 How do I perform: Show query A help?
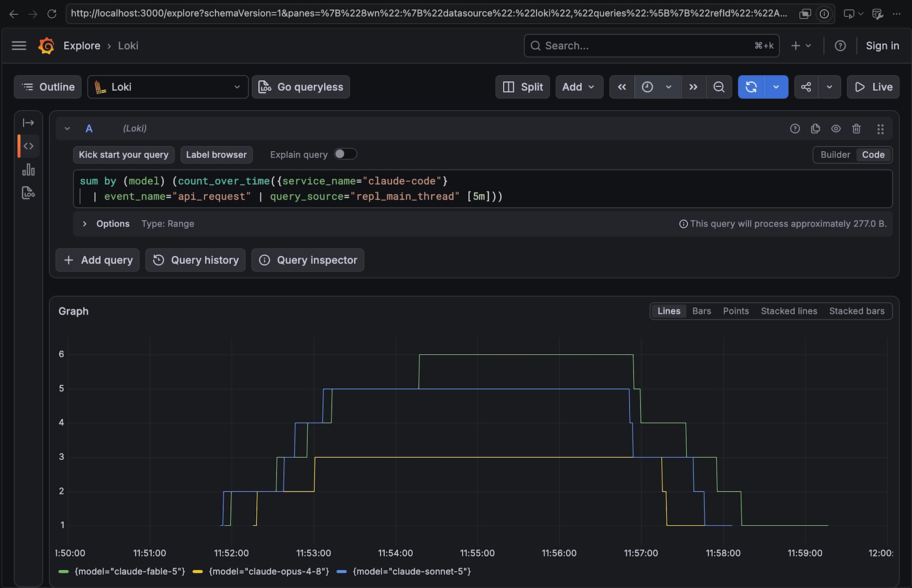point(795,129)
